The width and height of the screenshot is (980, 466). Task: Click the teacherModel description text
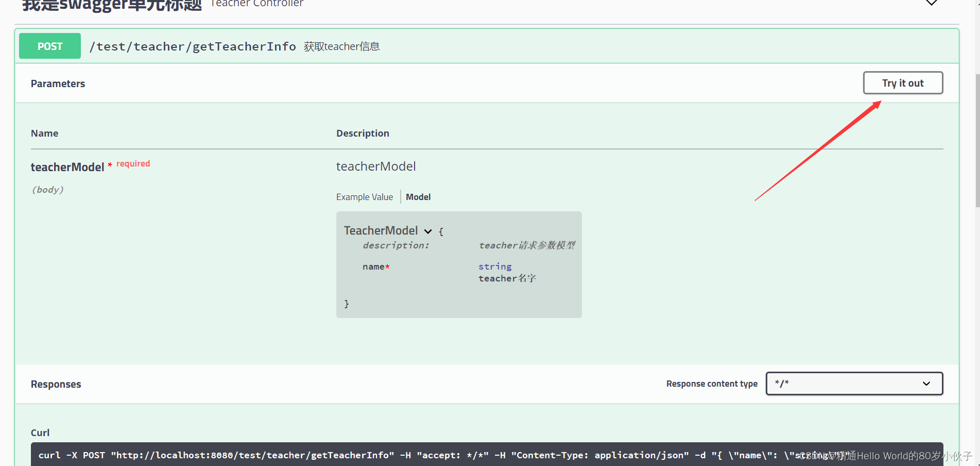click(x=376, y=167)
